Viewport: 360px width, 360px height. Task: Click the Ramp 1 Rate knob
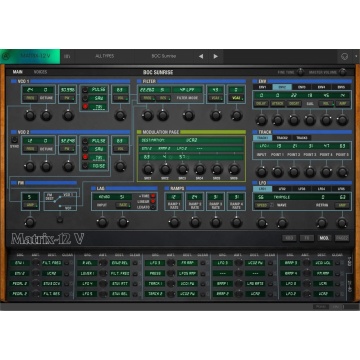[x=174, y=222]
